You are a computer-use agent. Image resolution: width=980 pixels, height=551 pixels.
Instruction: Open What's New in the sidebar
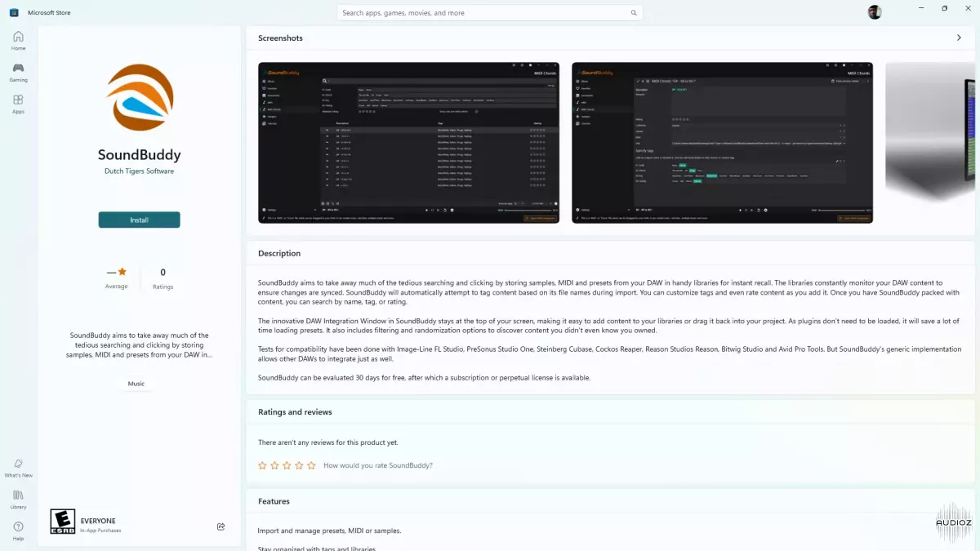[18, 468]
